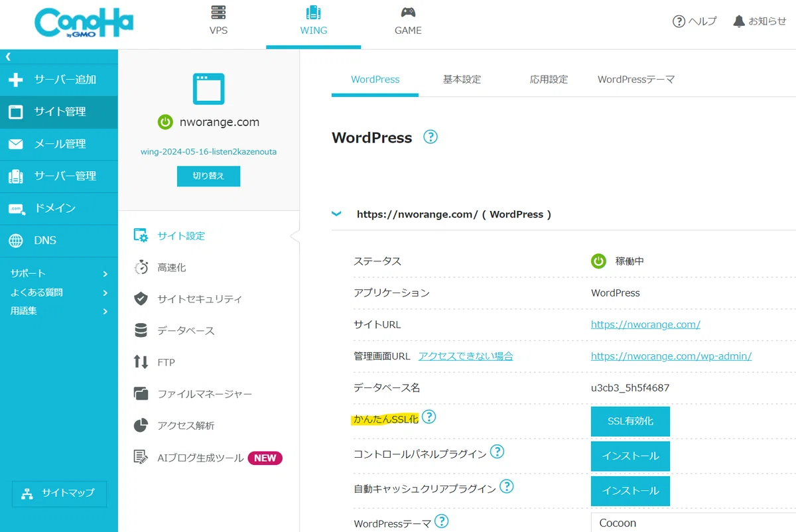The height and width of the screenshot is (532, 796).
Task: Click the help question mark icon
Action: [679, 21]
